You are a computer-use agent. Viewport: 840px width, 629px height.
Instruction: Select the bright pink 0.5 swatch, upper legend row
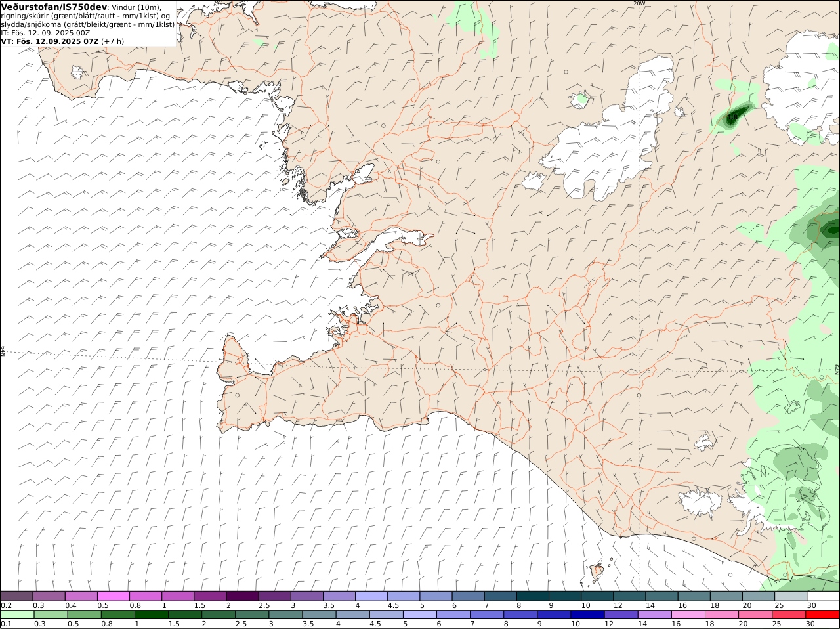pos(114,596)
